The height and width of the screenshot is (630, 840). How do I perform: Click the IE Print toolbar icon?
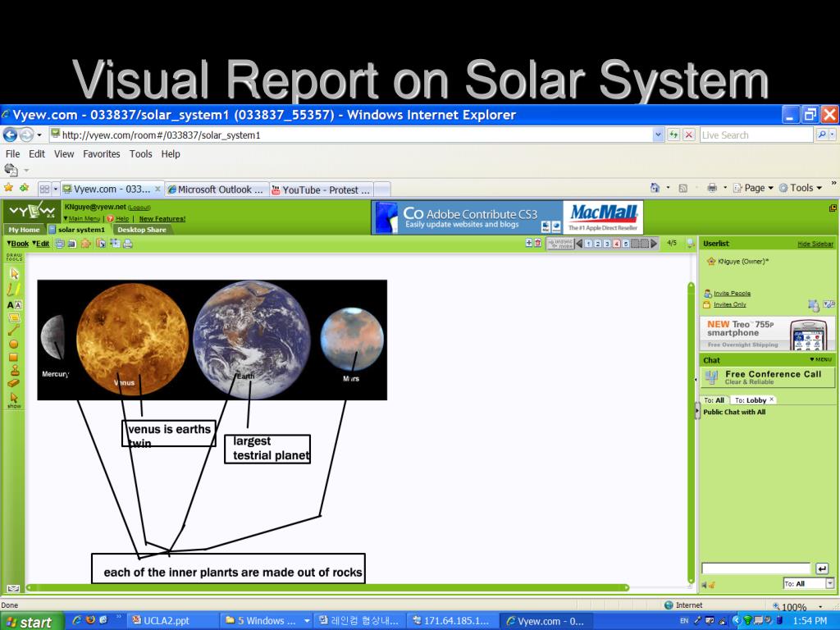point(712,188)
